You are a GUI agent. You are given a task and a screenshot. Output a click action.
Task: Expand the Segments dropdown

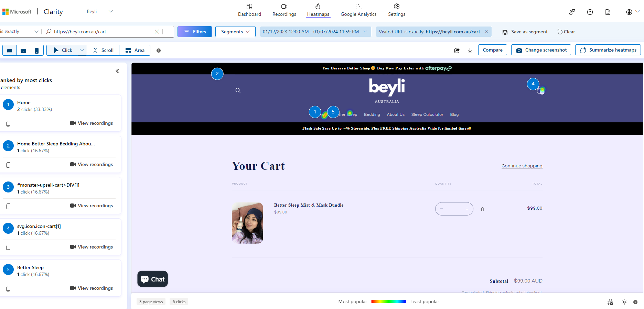click(235, 32)
